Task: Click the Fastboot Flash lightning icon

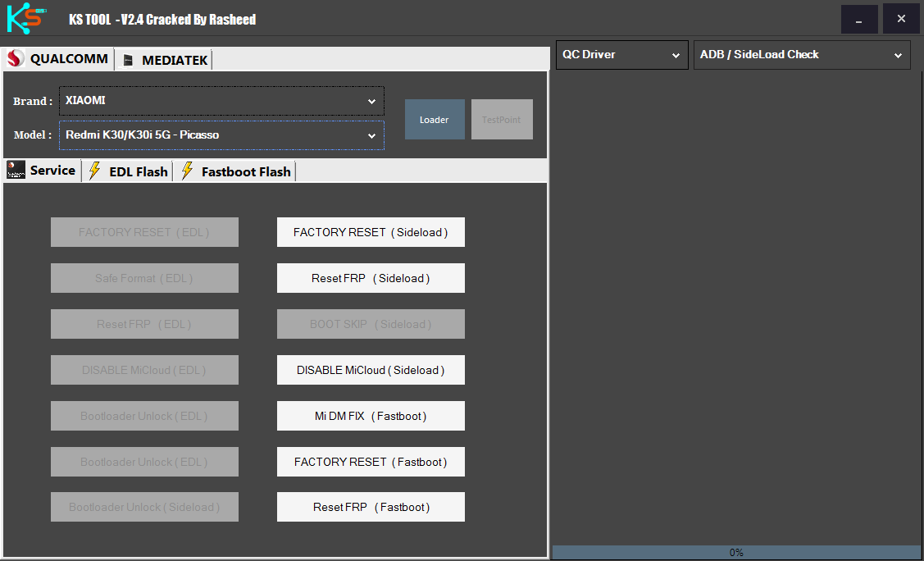Action: tap(187, 171)
